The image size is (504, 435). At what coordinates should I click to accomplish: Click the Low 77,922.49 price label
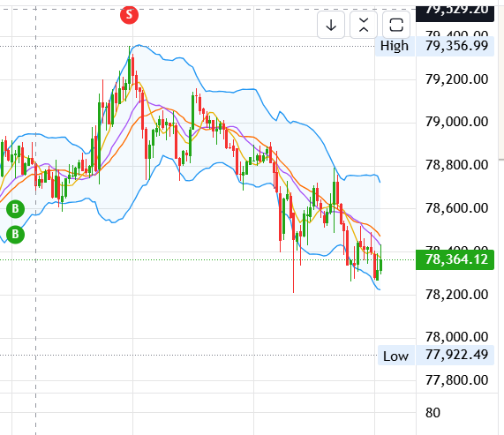coord(455,355)
